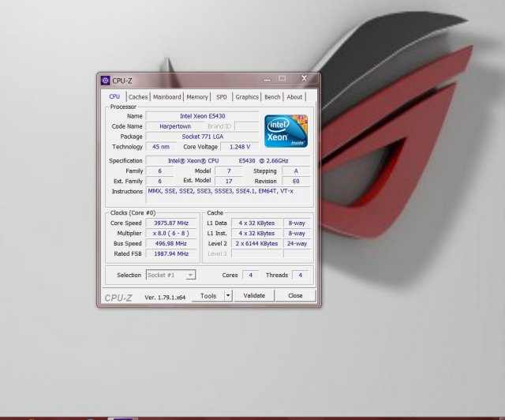This screenshot has height=420, width=505.
Task: View the About tab
Action: 294,97
